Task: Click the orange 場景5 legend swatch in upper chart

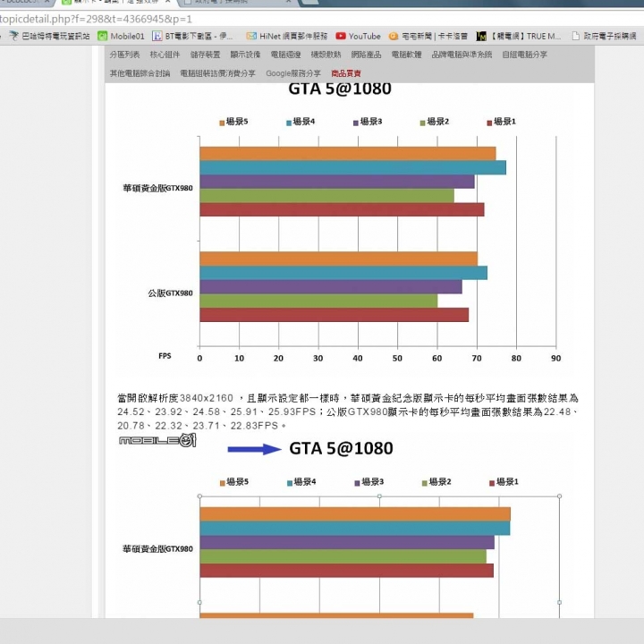Action: coord(222,123)
